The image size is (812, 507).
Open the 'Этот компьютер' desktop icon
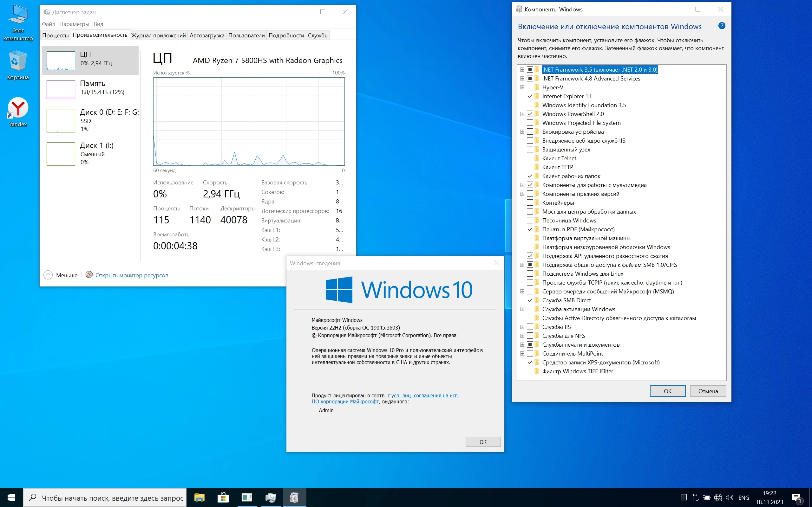pyautogui.click(x=18, y=15)
